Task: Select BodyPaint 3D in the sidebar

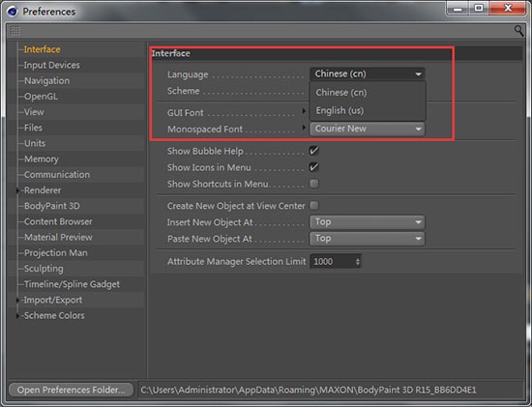Action: 52,206
